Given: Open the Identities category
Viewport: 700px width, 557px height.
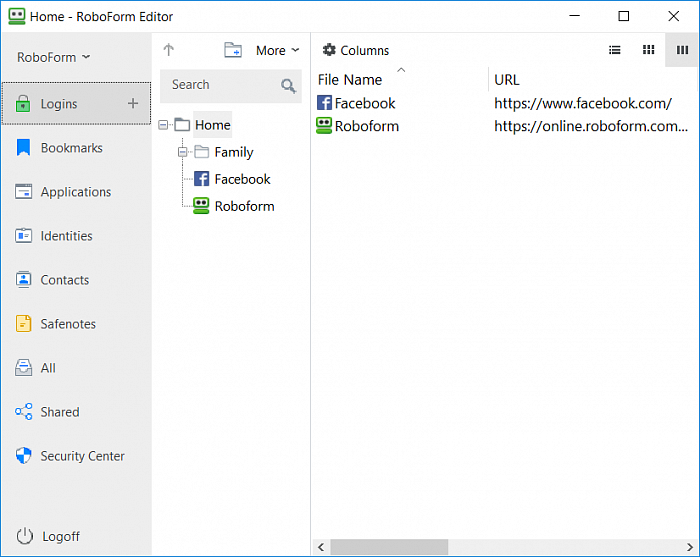Looking at the screenshot, I should (67, 236).
